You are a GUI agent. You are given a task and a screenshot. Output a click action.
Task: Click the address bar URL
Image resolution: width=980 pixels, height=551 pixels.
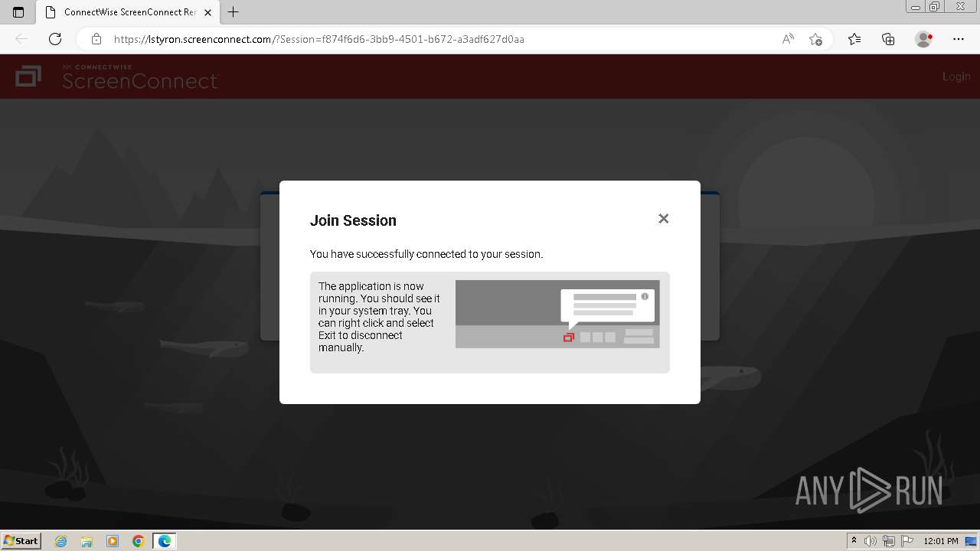[x=318, y=39]
